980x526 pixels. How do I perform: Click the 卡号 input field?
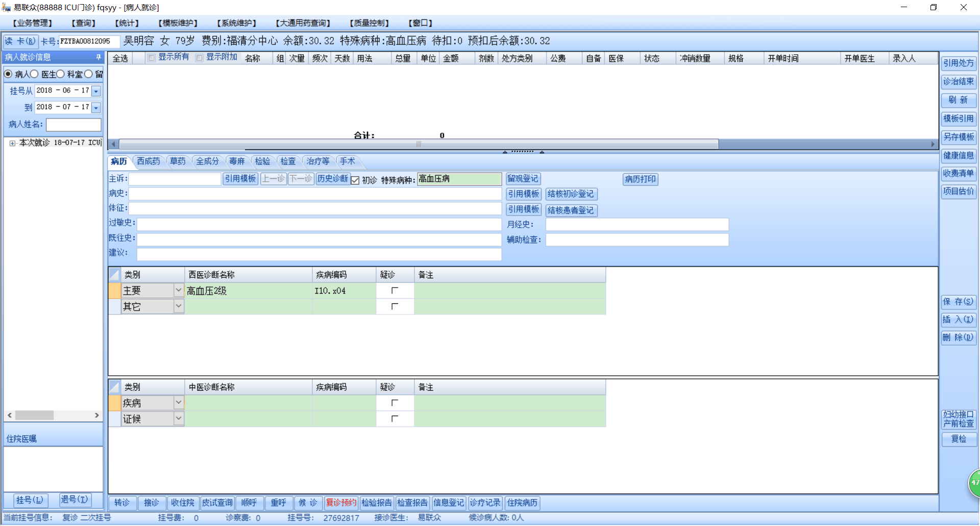[x=89, y=41]
